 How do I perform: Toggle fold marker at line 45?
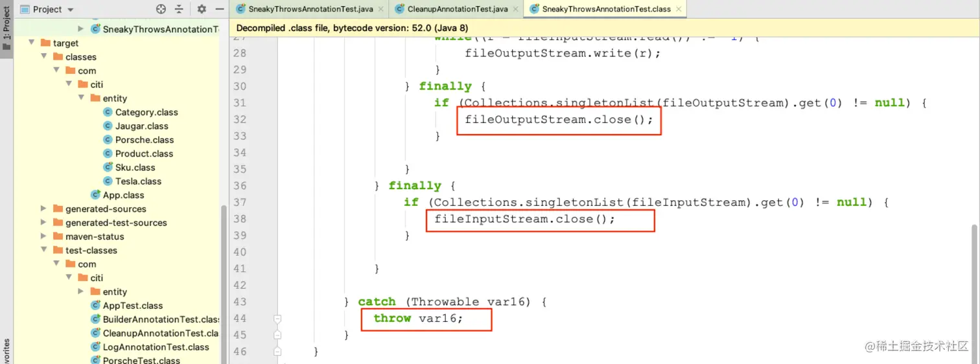click(x=277, y=335)
